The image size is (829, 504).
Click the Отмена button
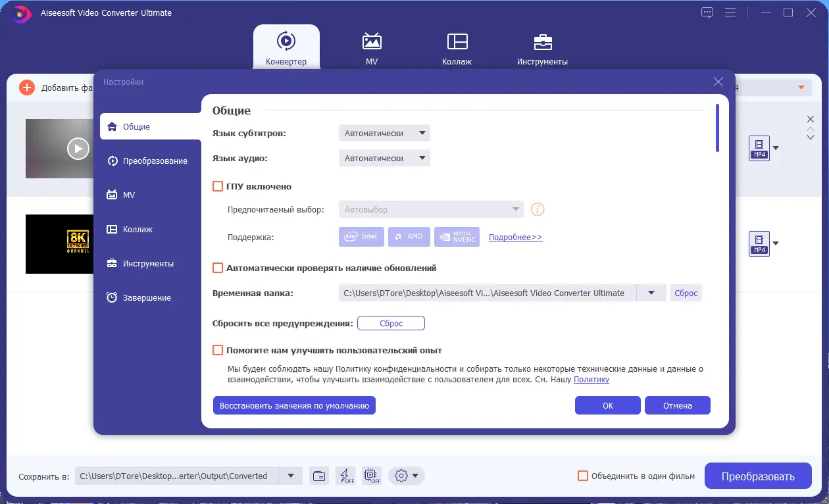(678, 405)
